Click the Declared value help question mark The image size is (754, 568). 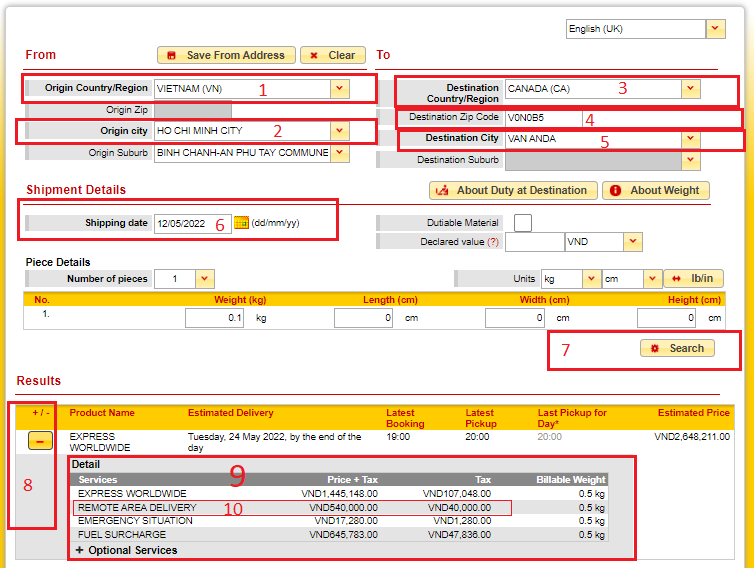click(x=493, y=242)
